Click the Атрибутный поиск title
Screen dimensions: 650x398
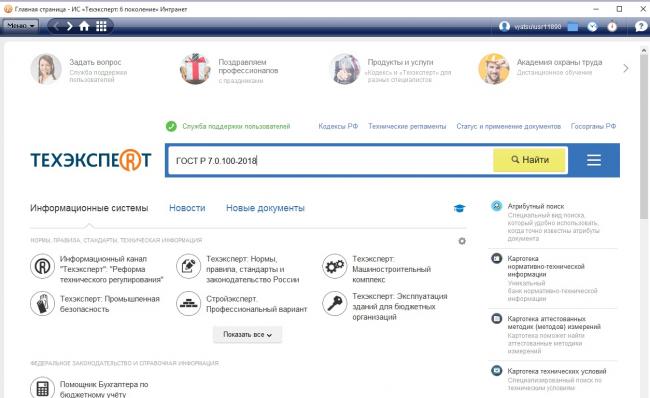tap(536, 206)
